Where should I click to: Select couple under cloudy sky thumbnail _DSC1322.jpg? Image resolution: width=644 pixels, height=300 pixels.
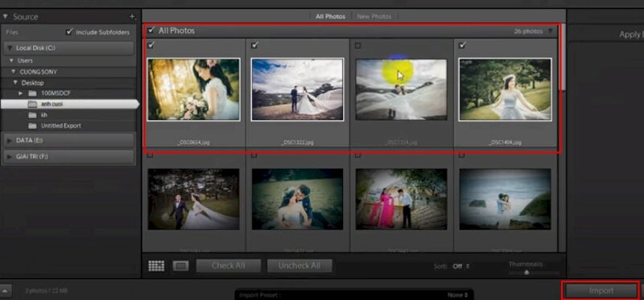(x=297, y=89)
